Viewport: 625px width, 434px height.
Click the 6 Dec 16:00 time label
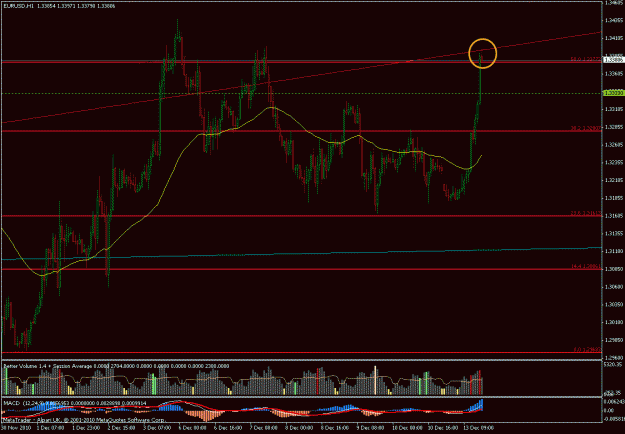pyautogui.click(x=228, y=427)
